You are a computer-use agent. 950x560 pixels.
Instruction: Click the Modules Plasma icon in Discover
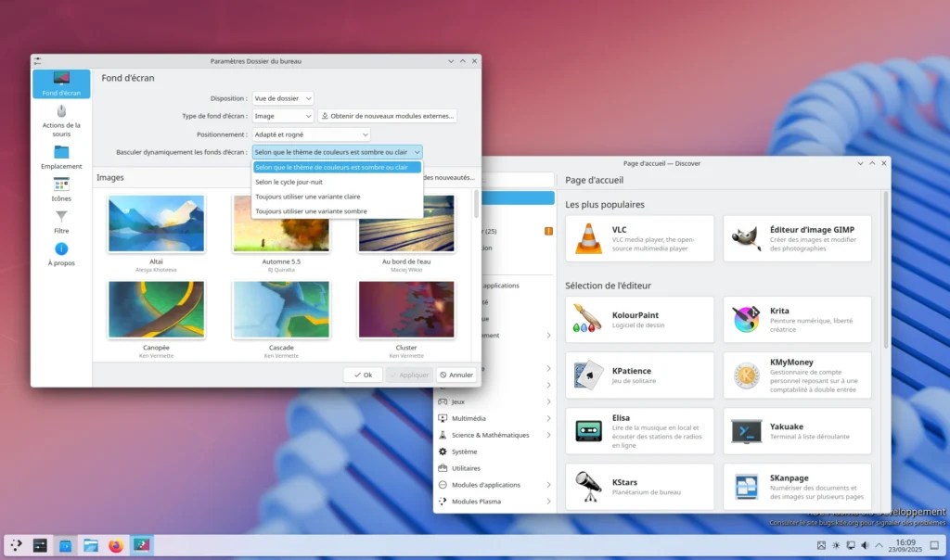pyautogui.click(x=443, y=502)
